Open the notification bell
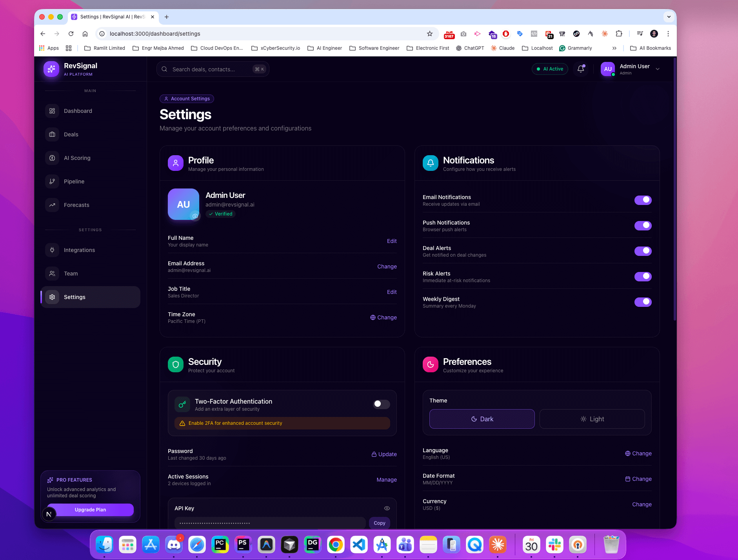This screenshot has height=560, width=738. point(581,69)
